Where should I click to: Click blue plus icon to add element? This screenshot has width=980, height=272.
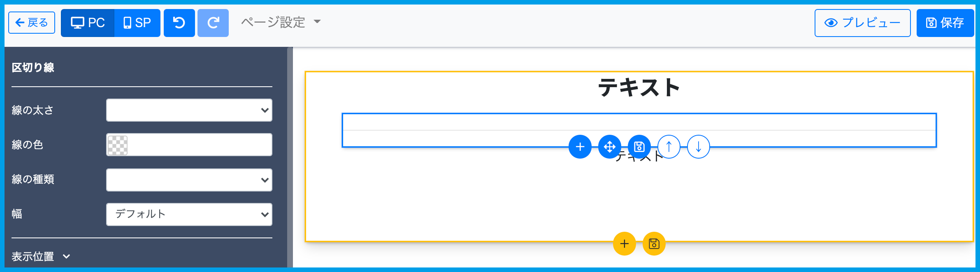pyautogui.click(x=580, y=147)
